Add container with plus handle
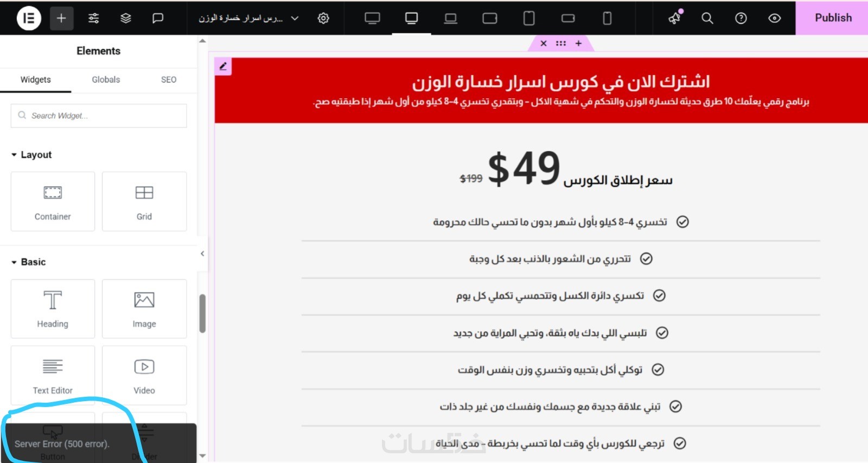The width and height of the screenshot is (868, 463). (x=579, y=43)
